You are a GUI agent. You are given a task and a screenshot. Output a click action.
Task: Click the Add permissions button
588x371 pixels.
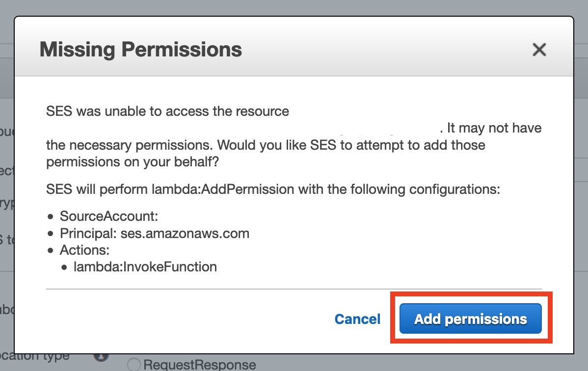470,319
